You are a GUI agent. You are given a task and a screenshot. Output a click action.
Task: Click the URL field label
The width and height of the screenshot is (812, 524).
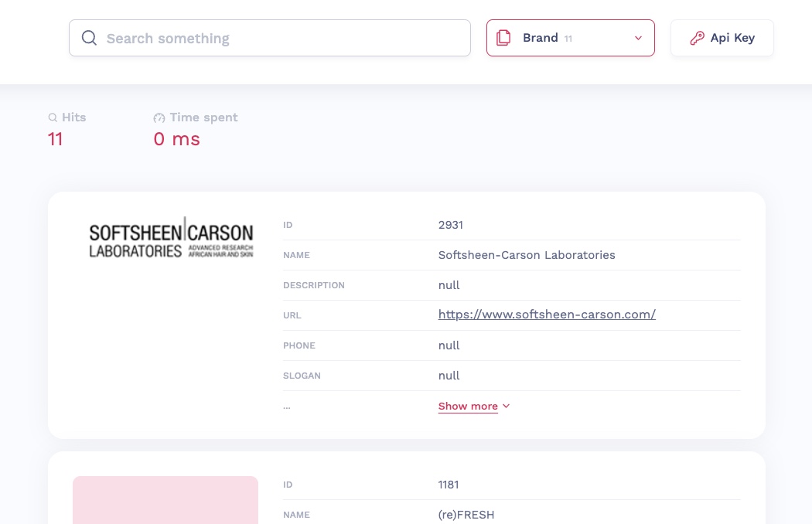292,315
